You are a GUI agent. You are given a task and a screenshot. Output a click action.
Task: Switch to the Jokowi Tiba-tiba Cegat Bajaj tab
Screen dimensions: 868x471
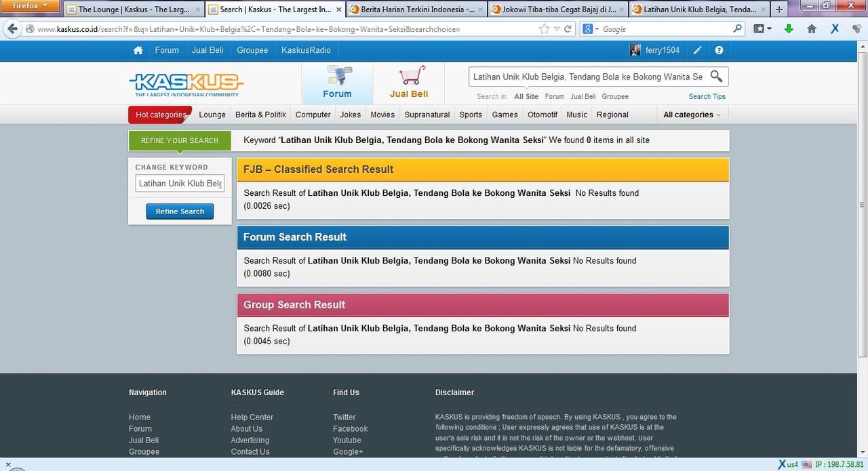coord(557,9)
